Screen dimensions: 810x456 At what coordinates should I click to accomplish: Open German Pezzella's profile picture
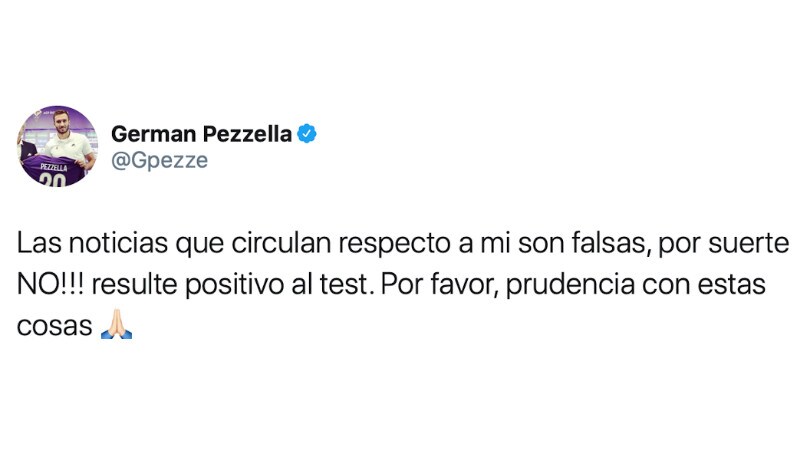[57, 146]
